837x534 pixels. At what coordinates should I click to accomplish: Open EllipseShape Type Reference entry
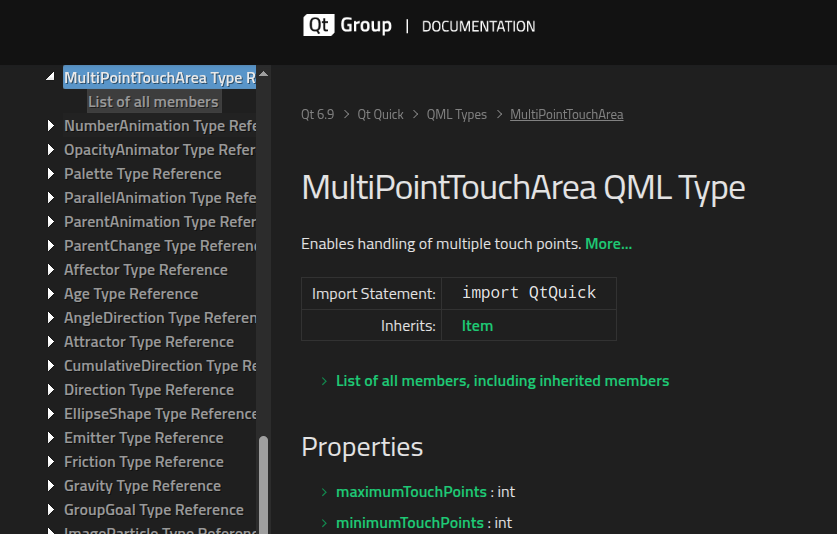coord(160,414)
